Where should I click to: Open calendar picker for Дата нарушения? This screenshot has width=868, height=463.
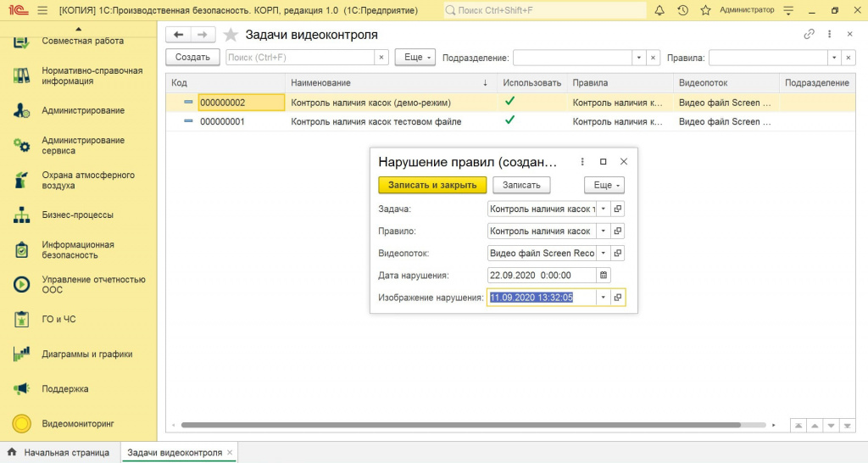[604, 276]
